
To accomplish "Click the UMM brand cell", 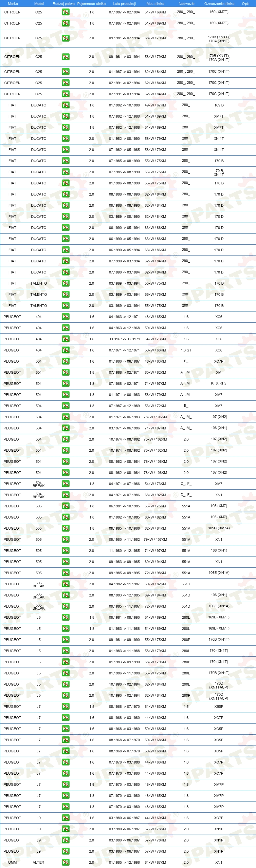I will click(x=12, y=863).
